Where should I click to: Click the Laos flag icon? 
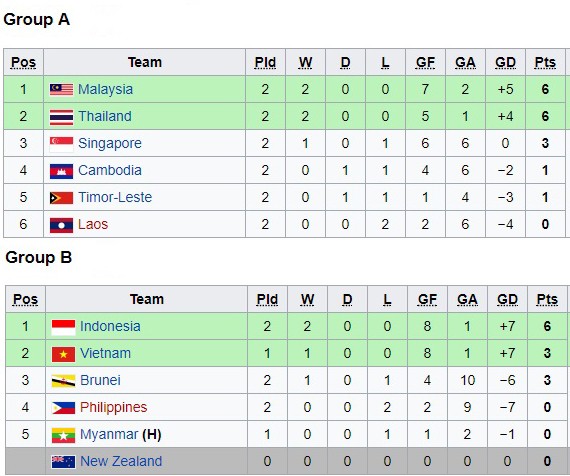61,225
